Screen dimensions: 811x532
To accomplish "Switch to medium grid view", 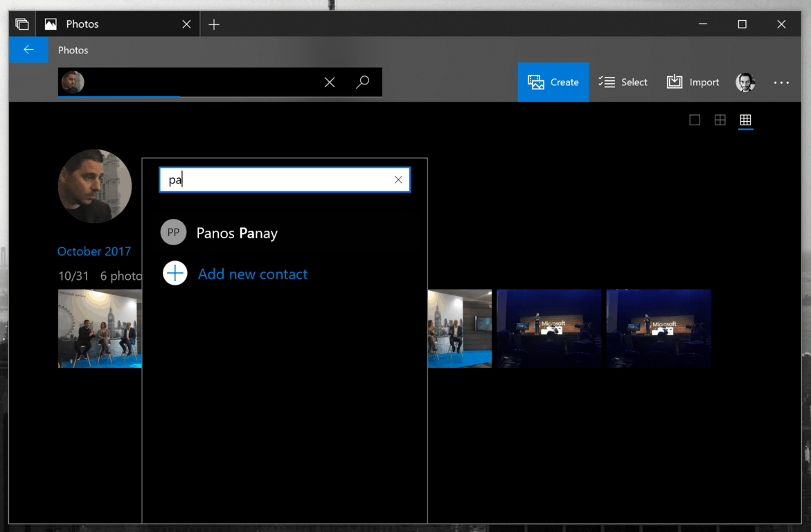I will pos(720,120).
